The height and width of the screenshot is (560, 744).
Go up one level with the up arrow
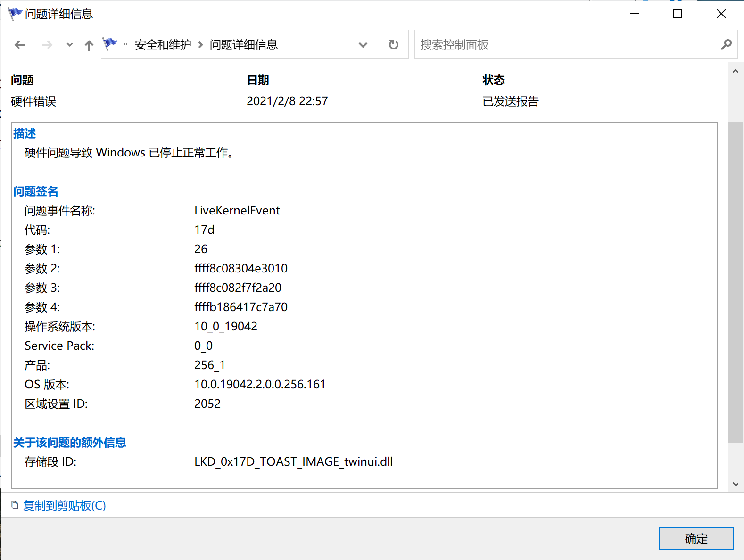89,45
